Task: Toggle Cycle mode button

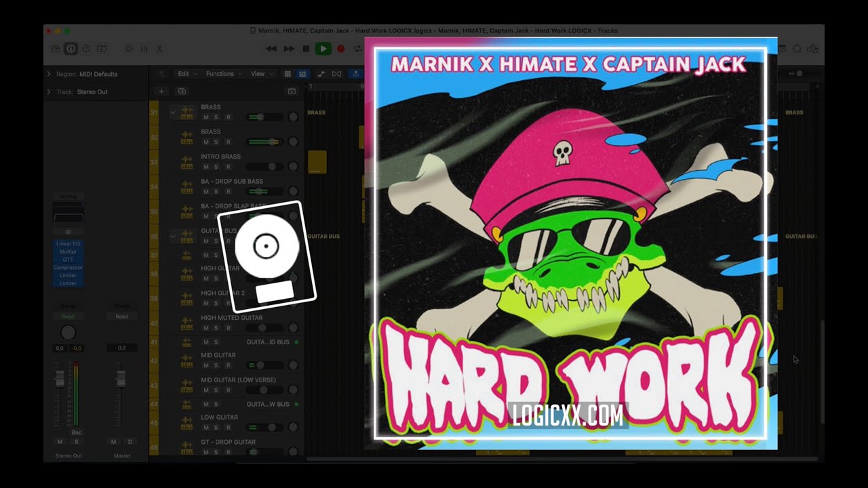Action: click(x=357, y=49)
